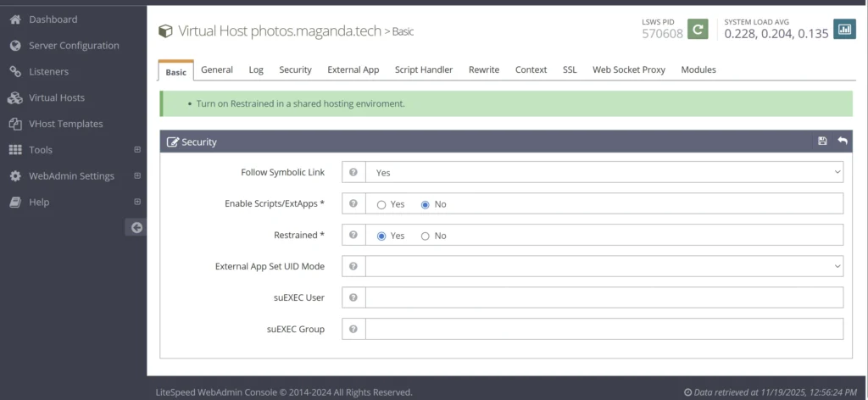
Task: Click the graceful restart icon beside LSWS PID
Action: [x=697, y=30]
